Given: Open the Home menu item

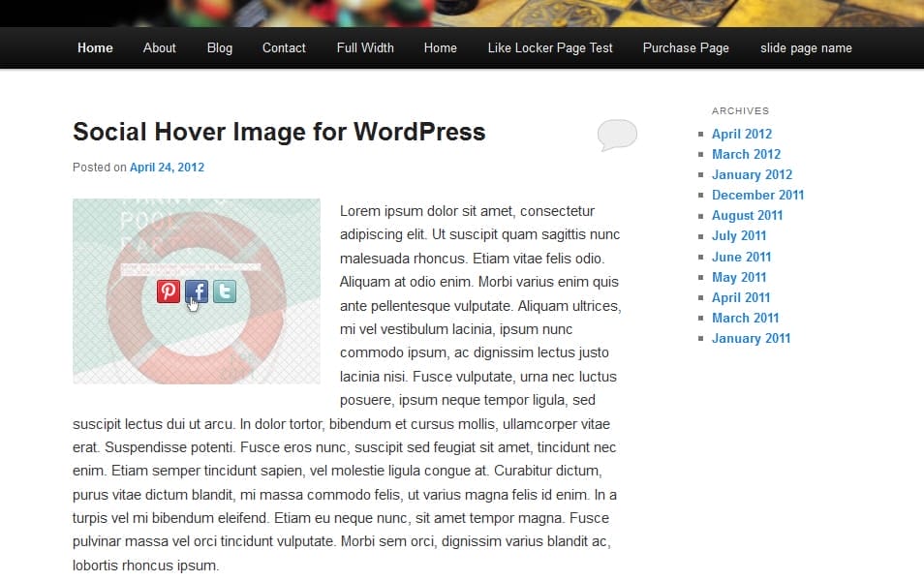Looking at the screenshot, I should [x=94, y=46].
